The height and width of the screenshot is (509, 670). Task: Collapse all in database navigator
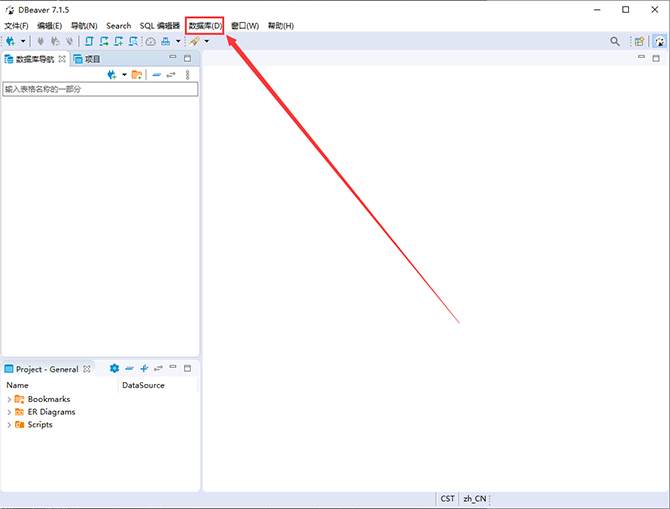(156, 75)
